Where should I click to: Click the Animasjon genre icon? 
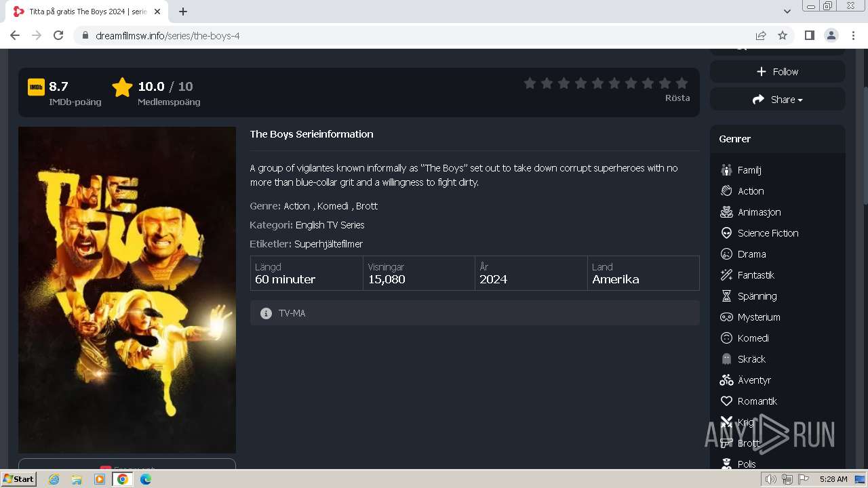point(726,212)
